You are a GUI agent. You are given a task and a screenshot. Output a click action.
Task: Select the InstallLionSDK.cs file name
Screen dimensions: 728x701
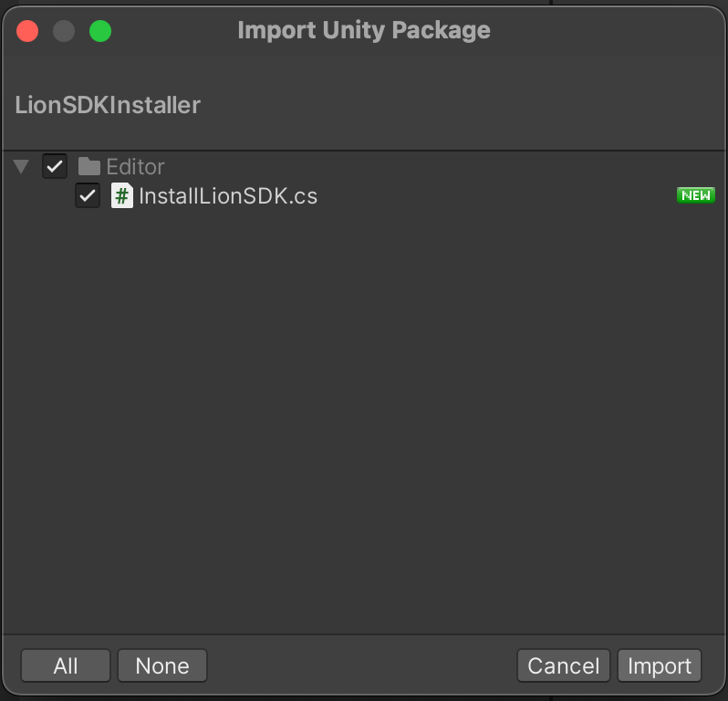coord(228,196)
